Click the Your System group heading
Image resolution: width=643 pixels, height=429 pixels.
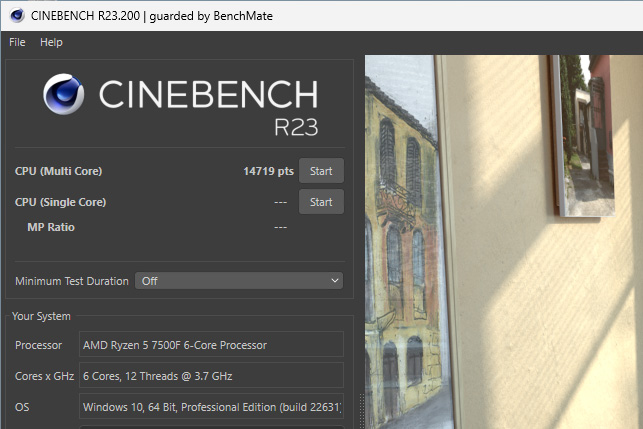coord(41,316)
